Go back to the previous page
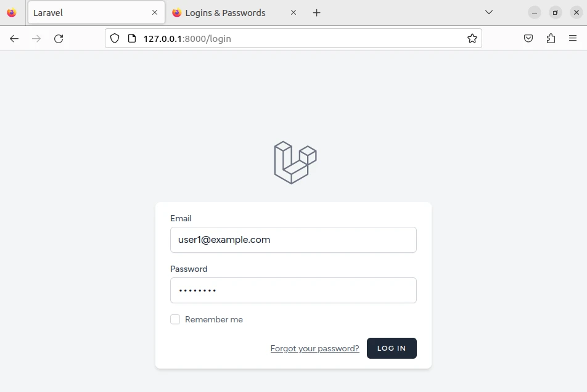 coord(14,38)
